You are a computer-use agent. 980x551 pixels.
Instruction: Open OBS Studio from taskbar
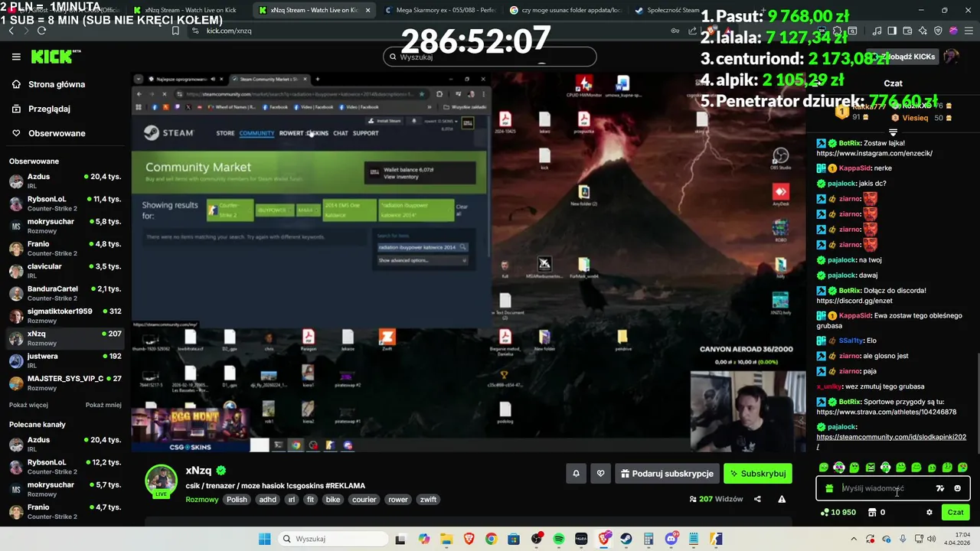pos(537,539)
